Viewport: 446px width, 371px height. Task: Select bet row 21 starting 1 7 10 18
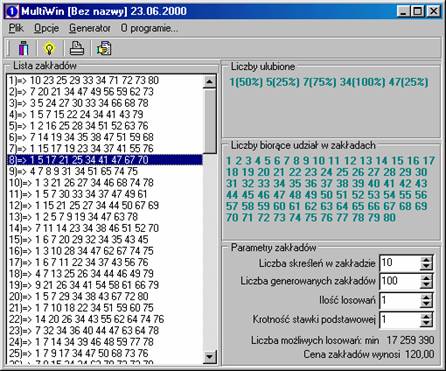click(x=105, y=308)
